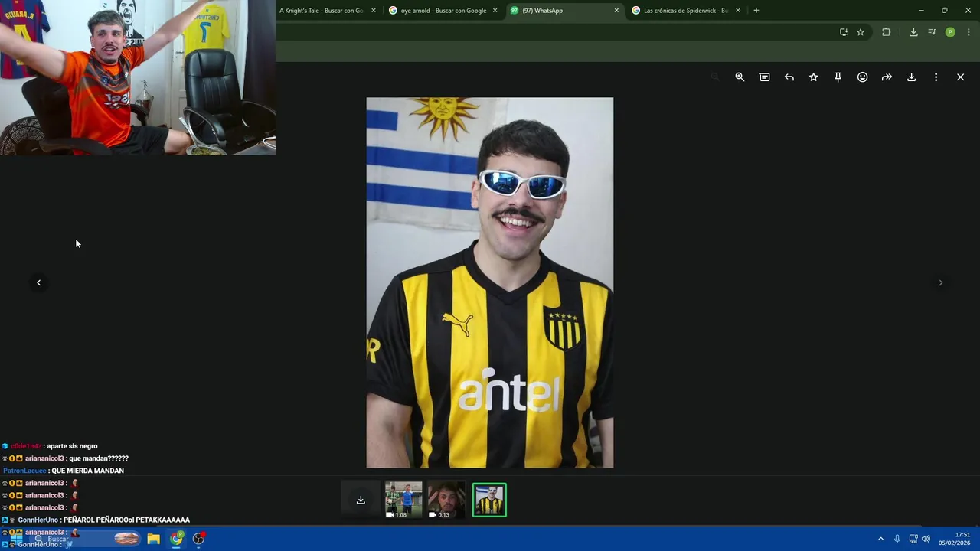Forward the photo with the forward arrow
Screen dimensions: 980x551
[x=887, y=77]
